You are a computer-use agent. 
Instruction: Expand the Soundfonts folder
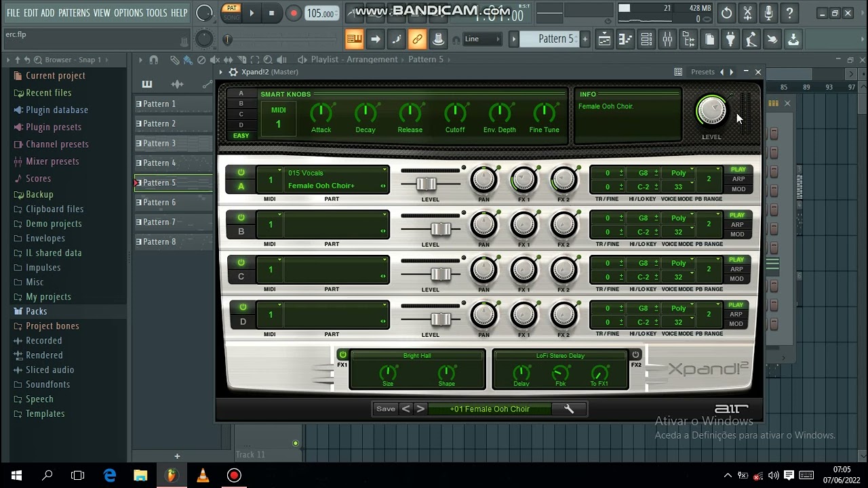(x=47, y=384)
